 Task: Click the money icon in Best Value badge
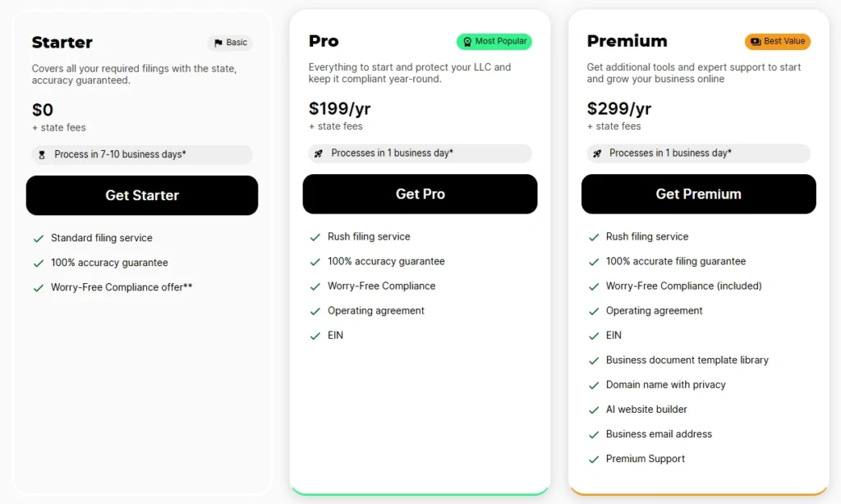point(756,42)
